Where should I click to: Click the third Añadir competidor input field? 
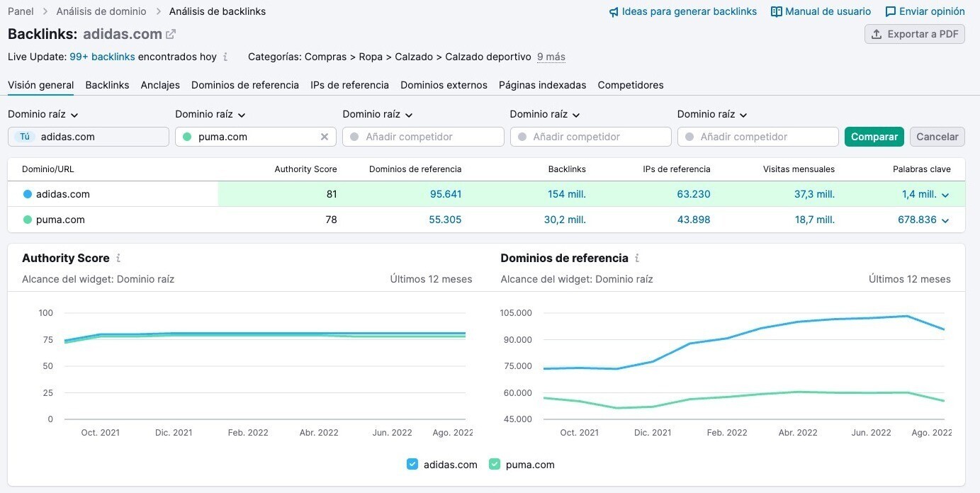pyautogui.click(x=423, y=137)
